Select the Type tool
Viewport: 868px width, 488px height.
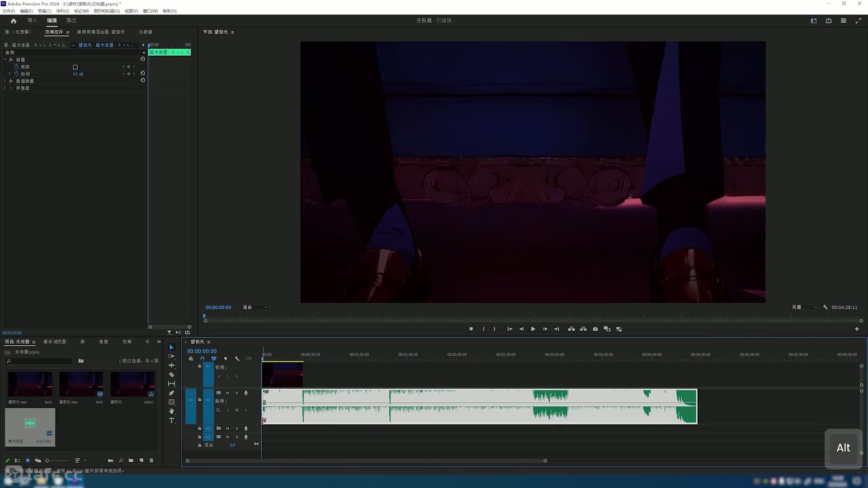tap(171, 420)
